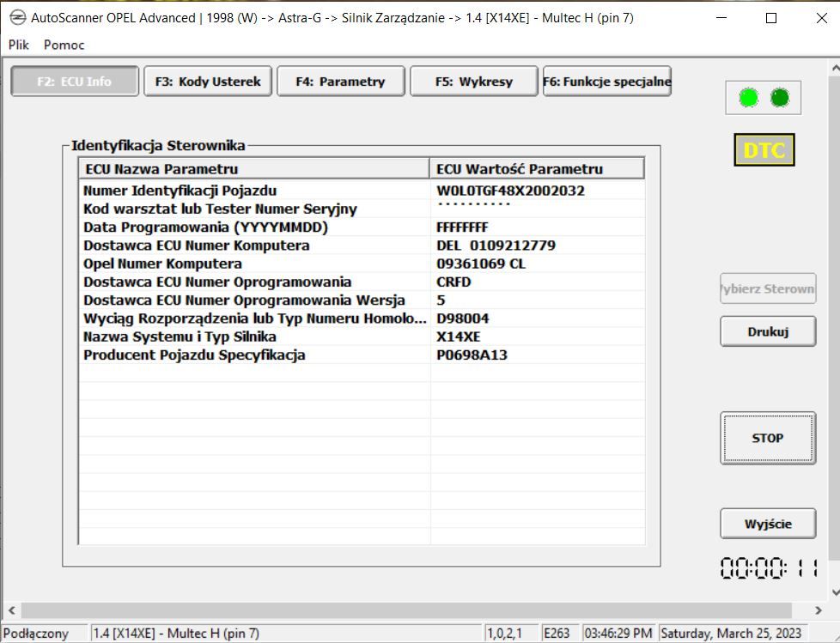Viewport: 840px width, 643px height.
Task: Click the status bar time 03:46:29 PM
Action: pyautogui.click(x=618, y=634)
